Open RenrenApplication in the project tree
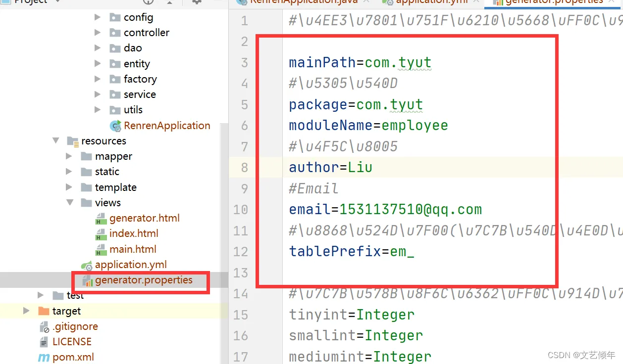Viewport: 623px width, 364px height. pos(167,126)
